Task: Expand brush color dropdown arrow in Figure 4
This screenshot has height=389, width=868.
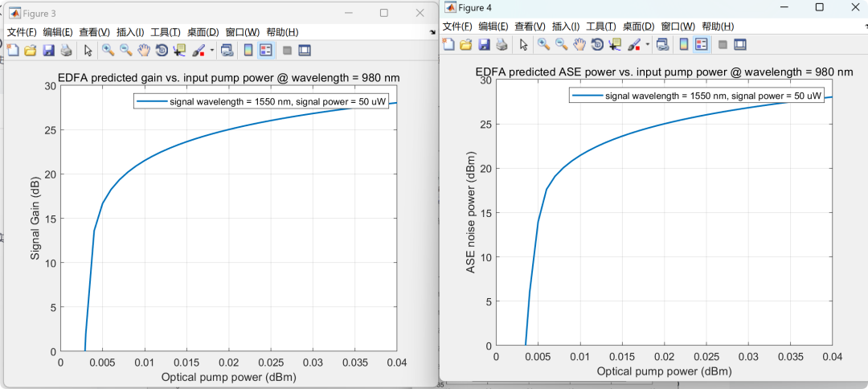Action: click(x=648, y=44)
